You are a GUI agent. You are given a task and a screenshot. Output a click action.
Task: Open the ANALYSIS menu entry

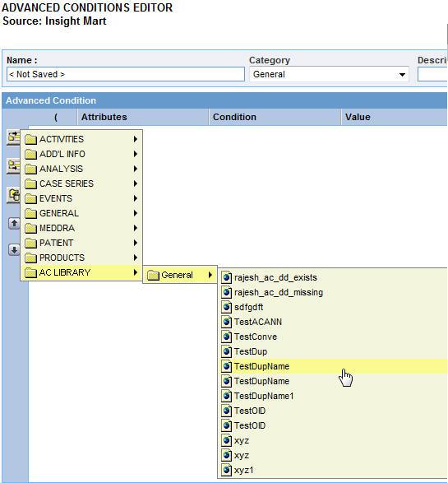tap(81, 169)
